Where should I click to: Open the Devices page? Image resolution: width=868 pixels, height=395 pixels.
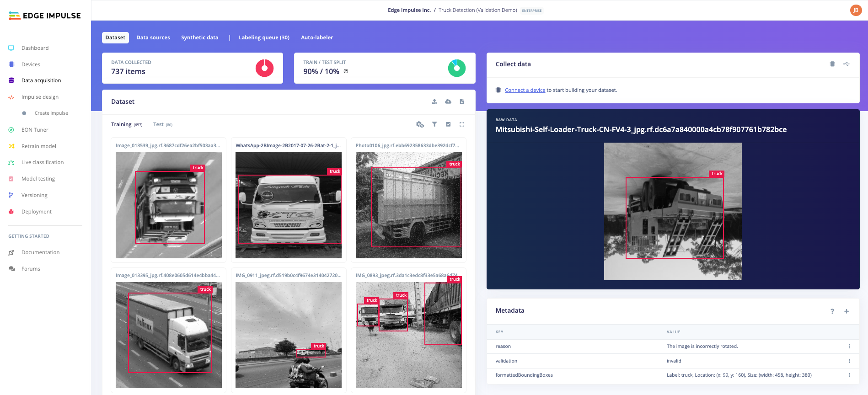pyautogui.click(x=31, y=64)
